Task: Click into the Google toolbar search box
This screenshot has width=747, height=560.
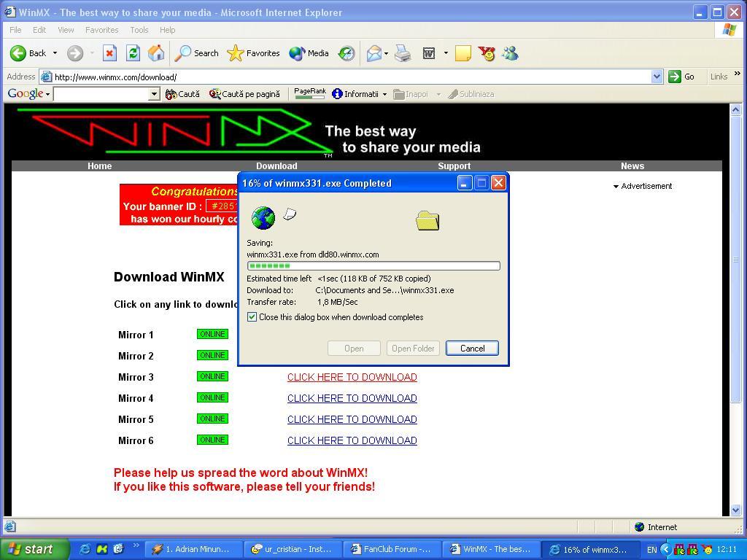Action: tap(101, 94)
